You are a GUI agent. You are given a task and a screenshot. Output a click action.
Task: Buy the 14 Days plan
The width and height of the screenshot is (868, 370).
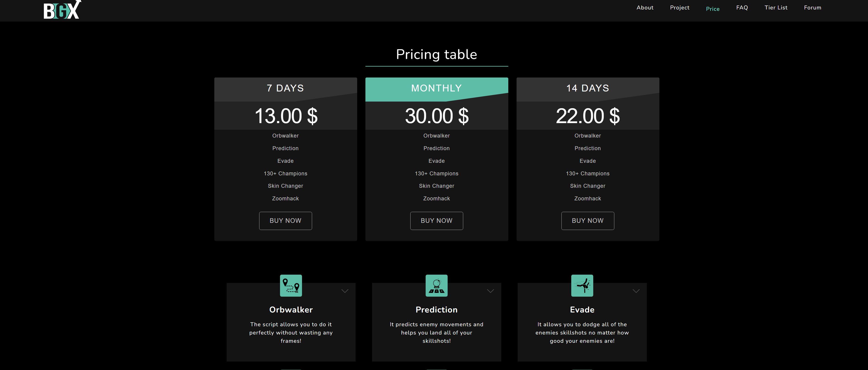click(x=587, y=221)
